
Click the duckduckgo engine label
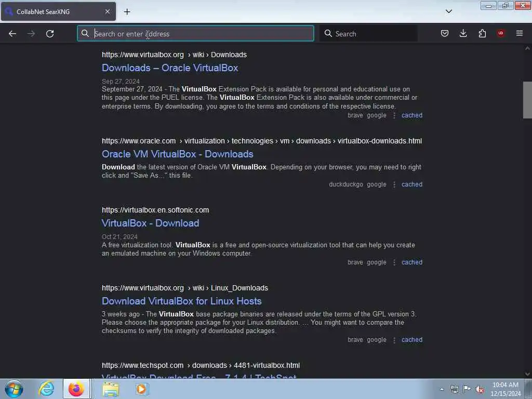[x=345, y=184]
